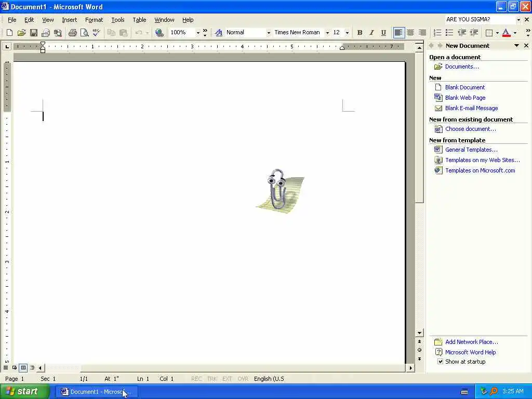Open the Styles and Formatting icon
The image size is (532, 399).
click(219, 33)
